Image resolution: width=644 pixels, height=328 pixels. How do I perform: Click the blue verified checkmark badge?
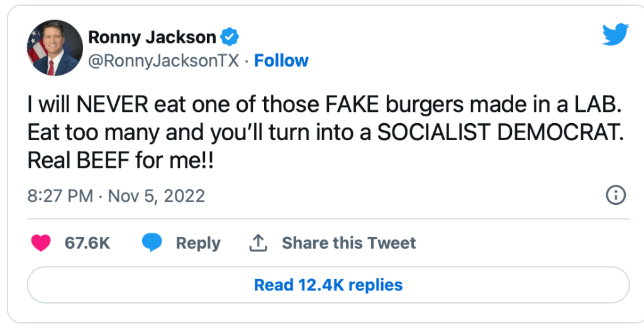click(x=230, y=37)
